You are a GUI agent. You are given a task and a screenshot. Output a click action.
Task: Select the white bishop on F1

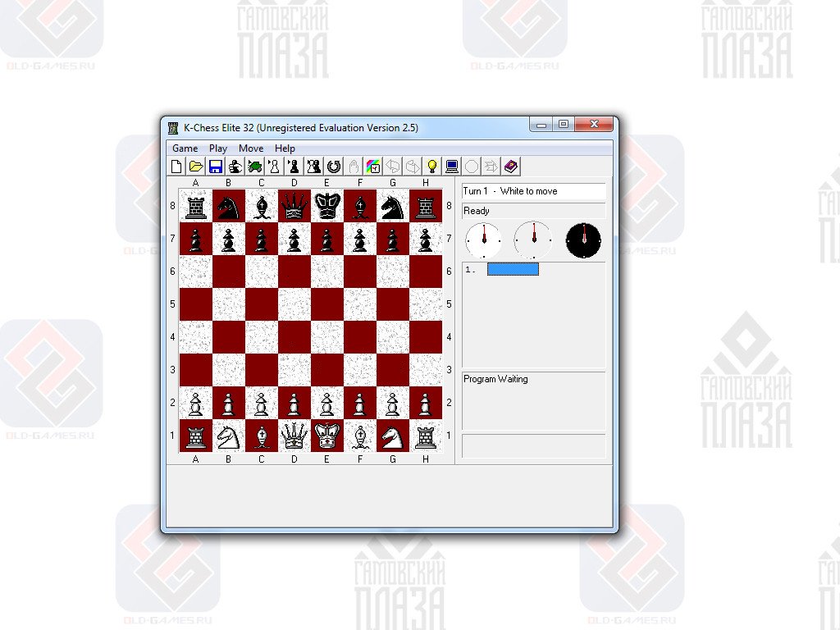(x=360, y=436)
